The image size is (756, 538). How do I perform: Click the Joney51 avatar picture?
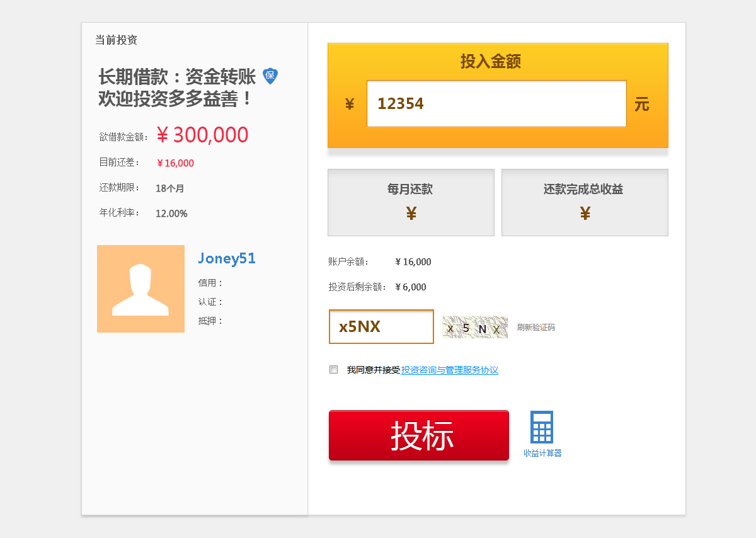click(x=140, y=289)
